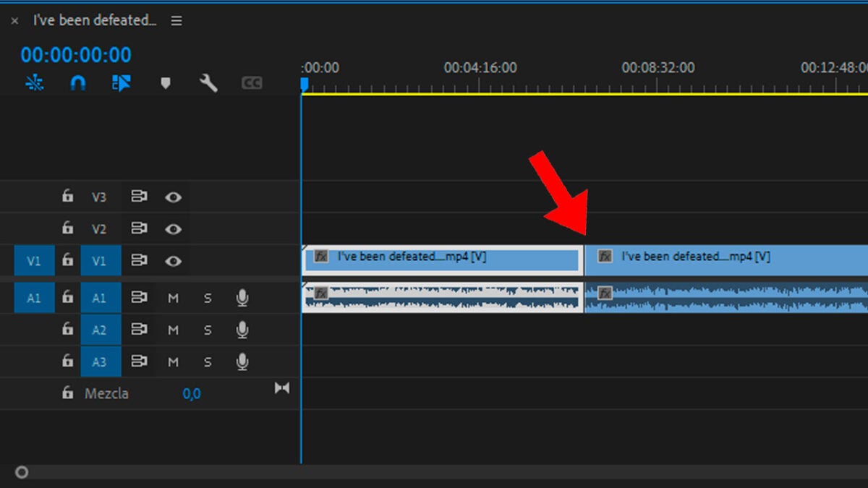The height and width of the screenshot is (488, 868).
Task: Solo the A3 audio track
Action: click(208, 362)
